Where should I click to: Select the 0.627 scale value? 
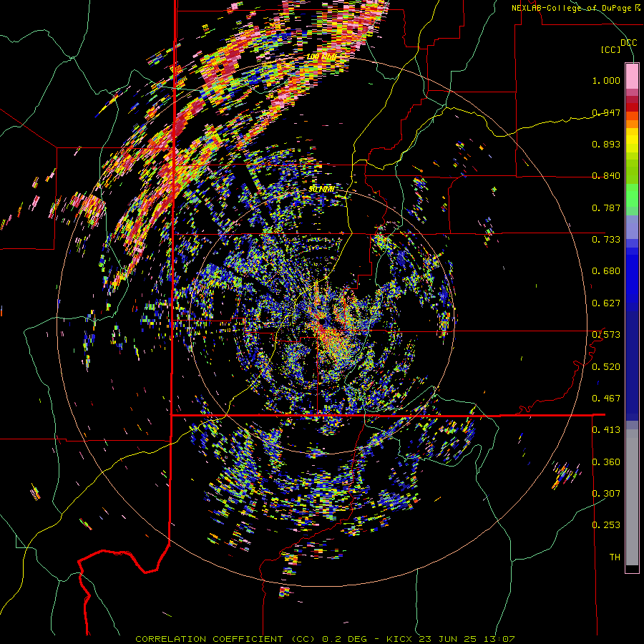606,303
